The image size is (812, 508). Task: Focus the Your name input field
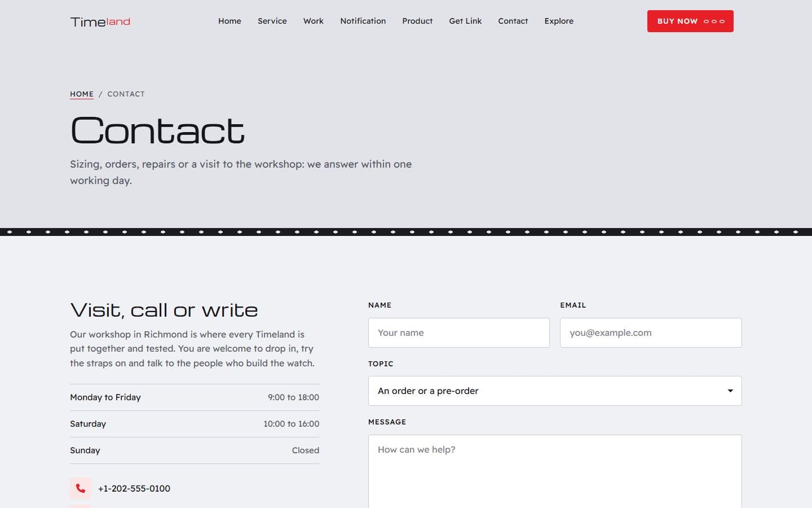[459, 332]
